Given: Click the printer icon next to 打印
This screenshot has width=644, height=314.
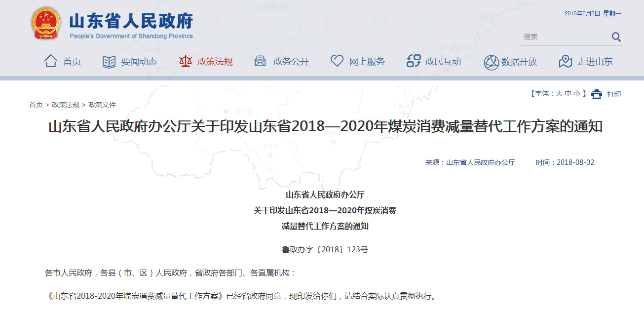Looking at the screenshot, I should pyautogui.click(x=597, y=94).
